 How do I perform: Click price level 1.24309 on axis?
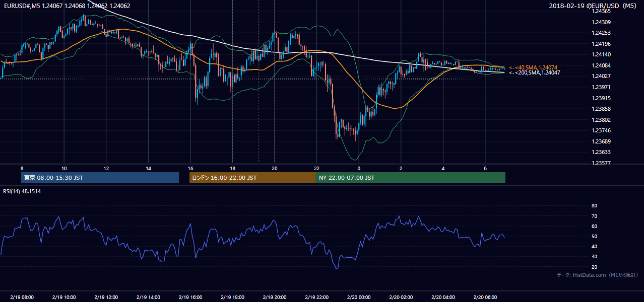pyautogui.click(x=601, y=22)
